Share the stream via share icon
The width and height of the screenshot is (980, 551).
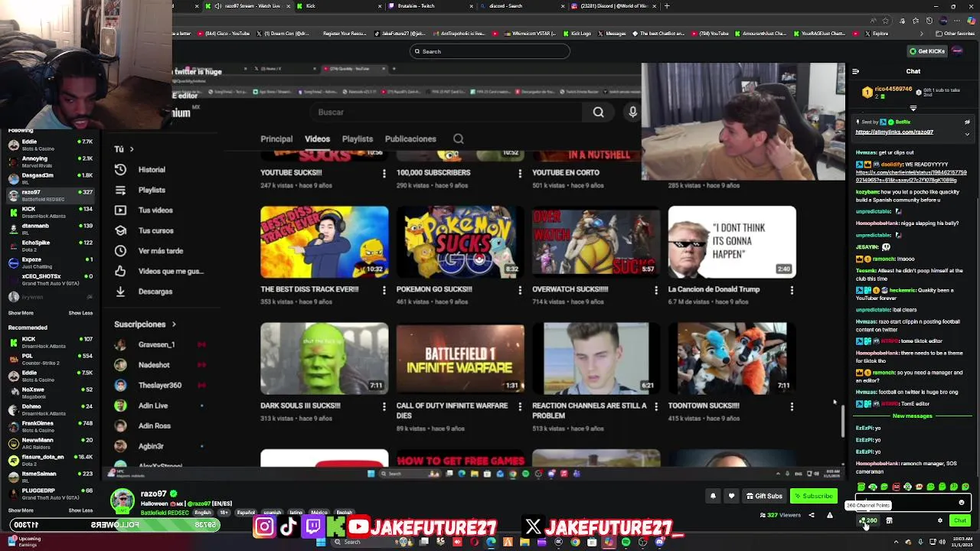pyautogui.click(x=812, y=515)
